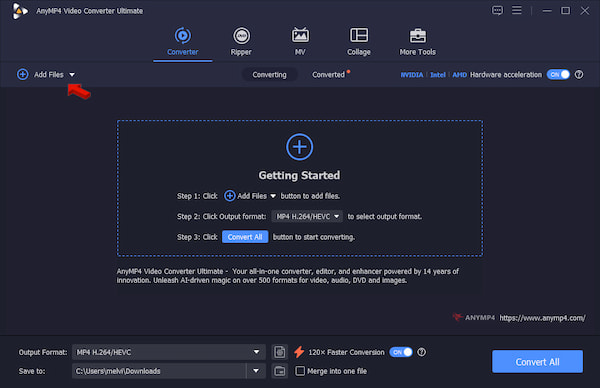The width and height of the screenshot is (600, 388).
Task: Select the Converted tab
Action: 328,75
